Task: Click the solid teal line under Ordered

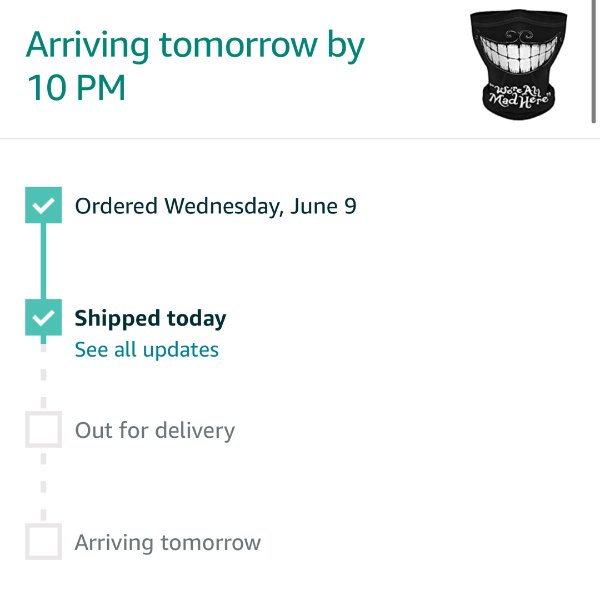Action: click(43, 261)
